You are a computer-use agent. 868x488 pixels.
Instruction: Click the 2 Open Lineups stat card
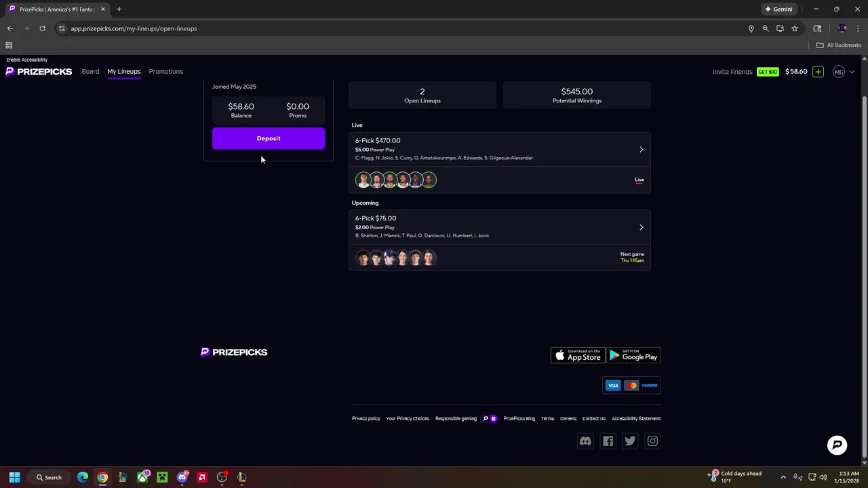[x=422, y=96]
